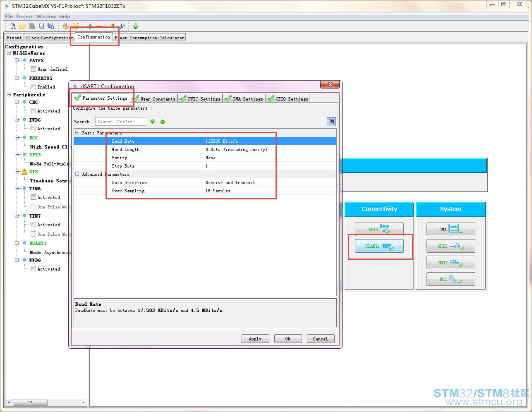
Task: Click the greyed import project icon
Action: pos(32,26)
